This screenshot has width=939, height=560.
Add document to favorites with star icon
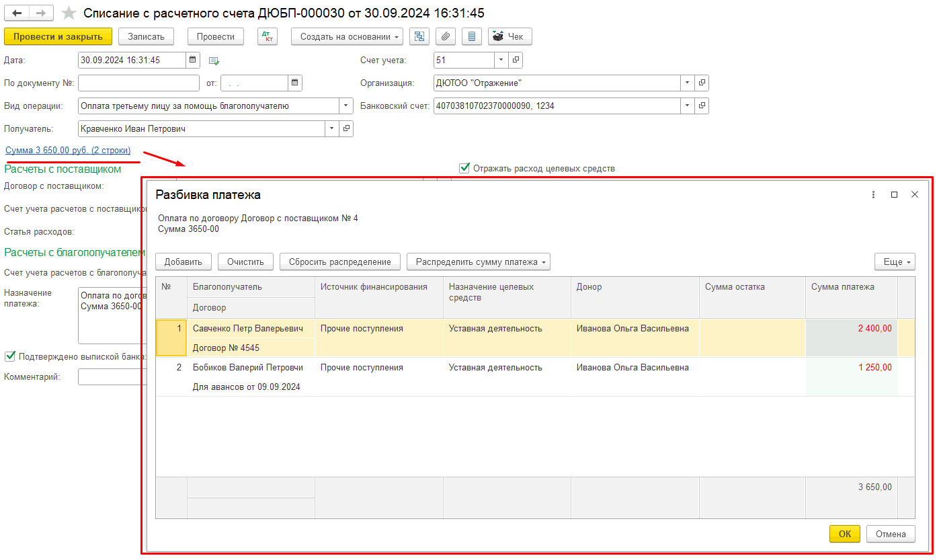69,13
